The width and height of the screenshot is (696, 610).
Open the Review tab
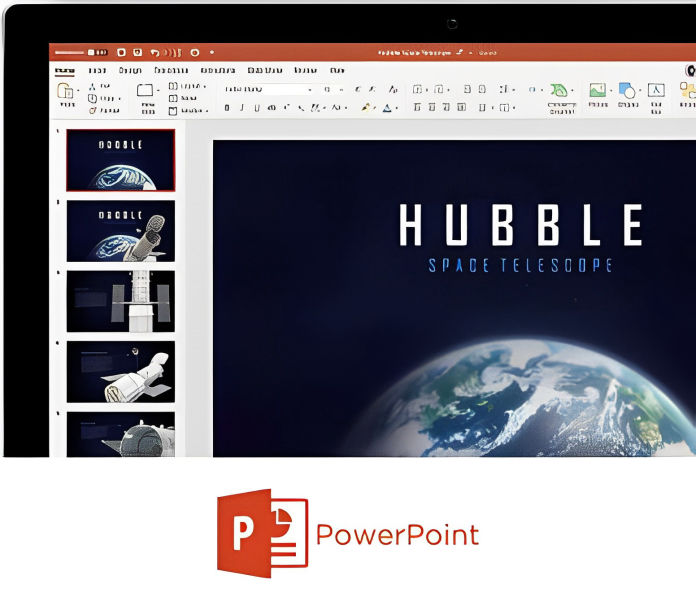click(306, 70)
